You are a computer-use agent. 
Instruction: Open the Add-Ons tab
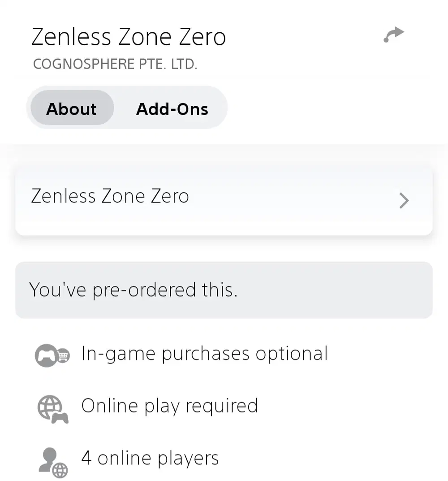point(172,109)
